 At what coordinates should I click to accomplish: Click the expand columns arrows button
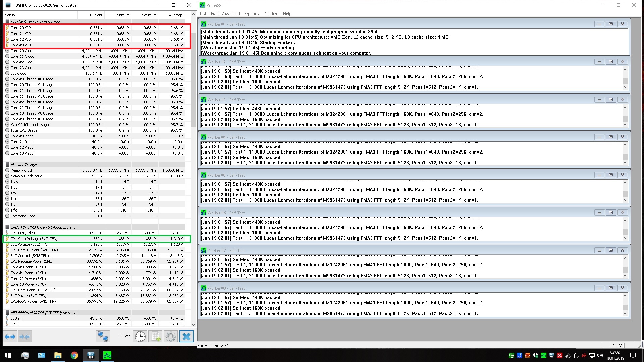click(x=10, y=336)
